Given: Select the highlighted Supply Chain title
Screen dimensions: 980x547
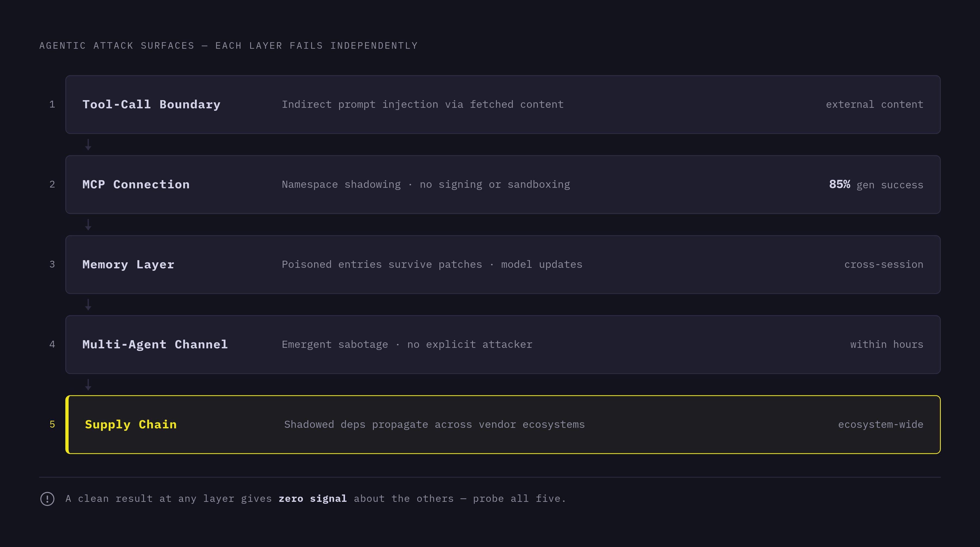Looking at the screenshot, I should [131, 425].
